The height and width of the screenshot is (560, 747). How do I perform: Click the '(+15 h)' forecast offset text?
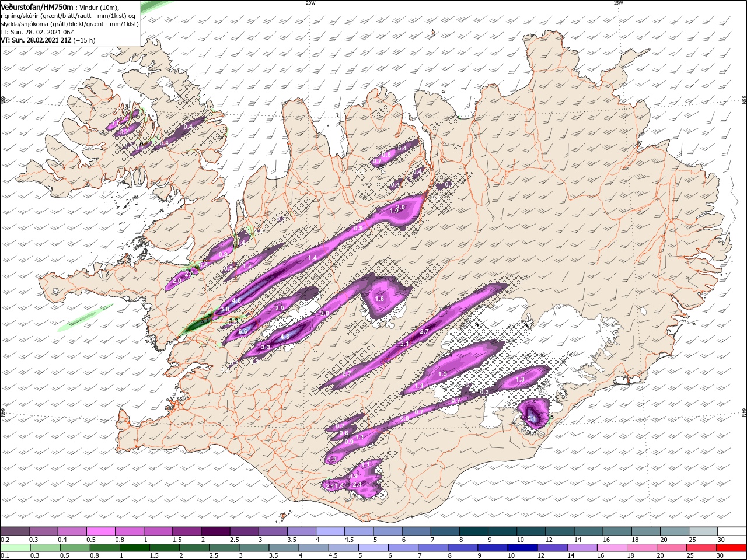85,40
